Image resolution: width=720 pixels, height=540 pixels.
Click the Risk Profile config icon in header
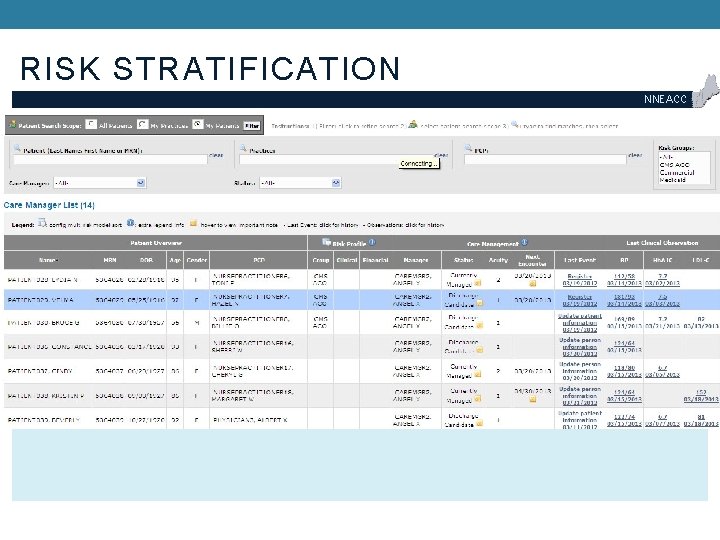tap(326, 242)
